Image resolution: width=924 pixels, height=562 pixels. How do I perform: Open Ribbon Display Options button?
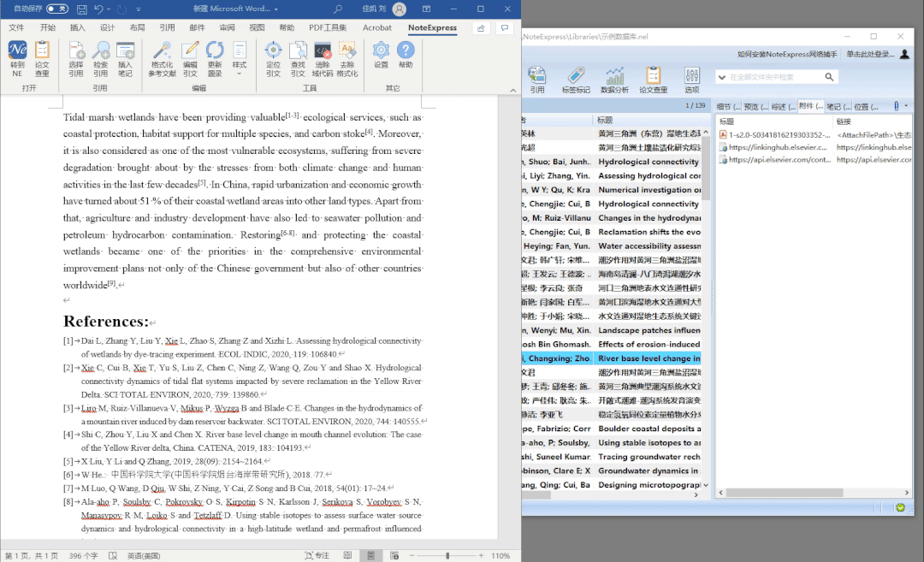coord(426,9)
